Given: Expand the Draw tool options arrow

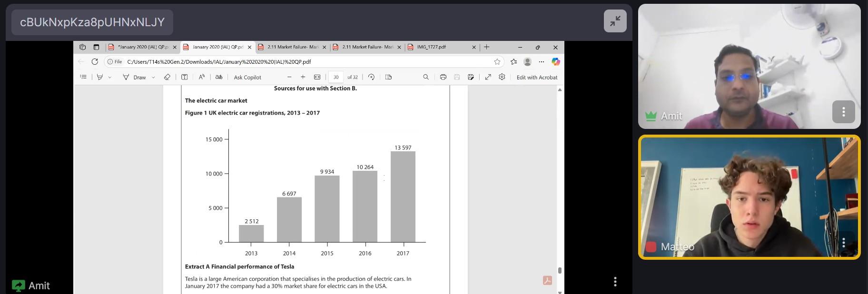Looking at the screenshot, I should point(153,77).
